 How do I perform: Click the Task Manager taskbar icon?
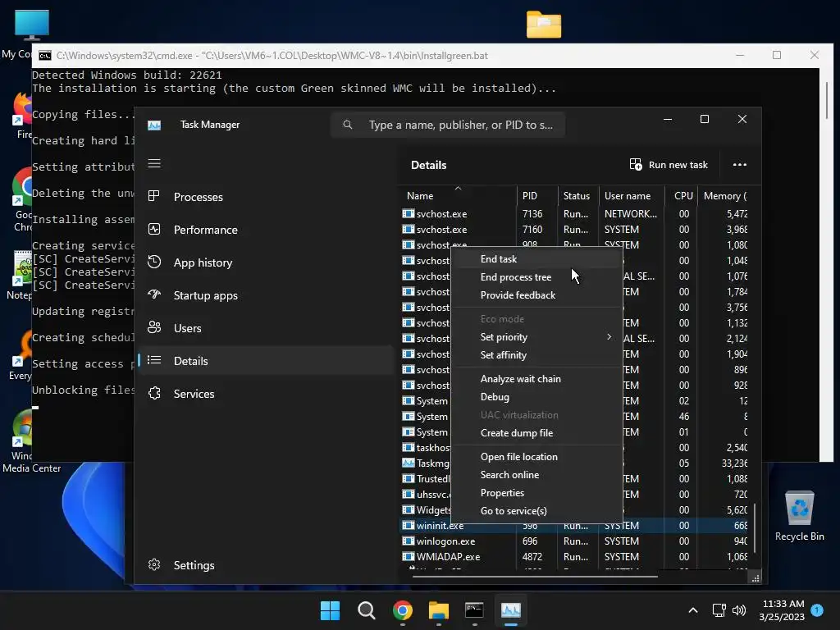[x=510, y=610]
